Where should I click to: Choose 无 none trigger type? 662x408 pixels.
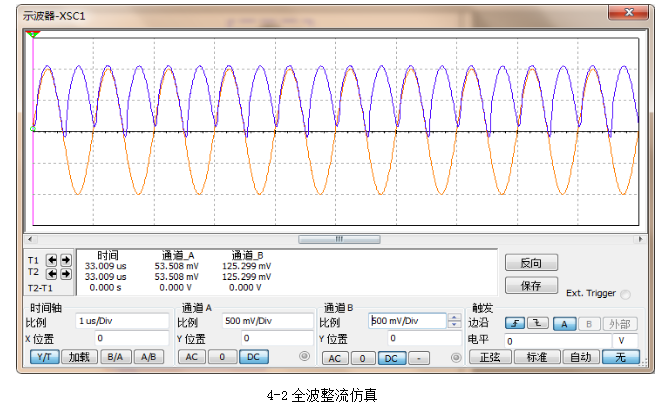tap(621, 357)
